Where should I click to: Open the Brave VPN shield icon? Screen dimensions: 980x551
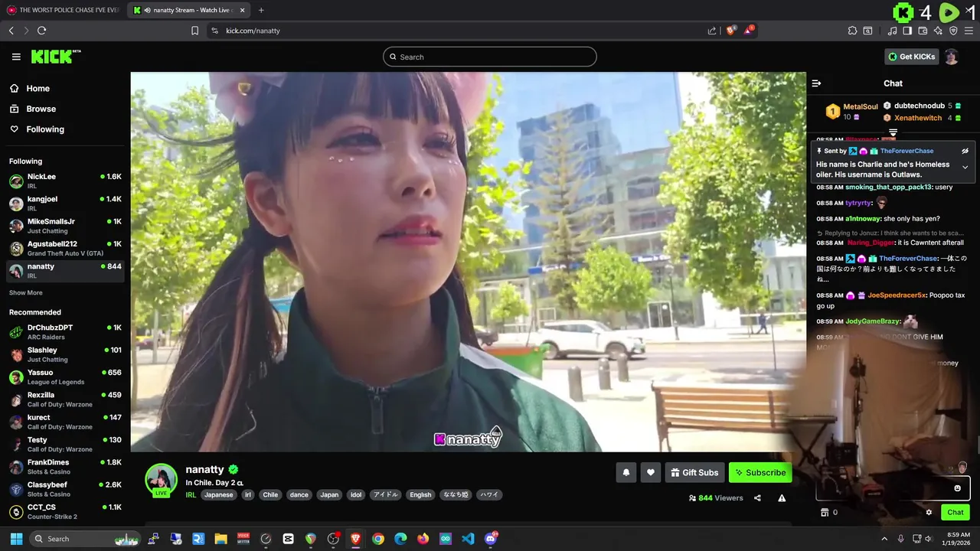coord(953,31)
